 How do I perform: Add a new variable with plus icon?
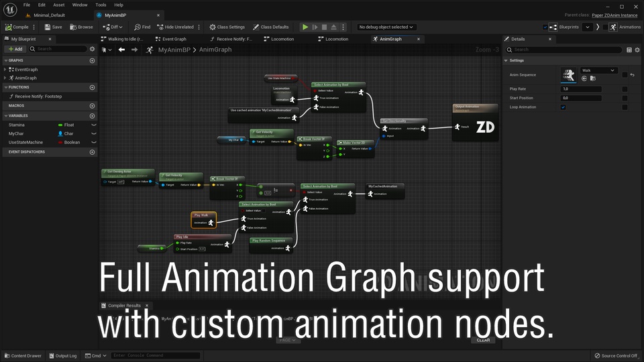tap(93, 116)
